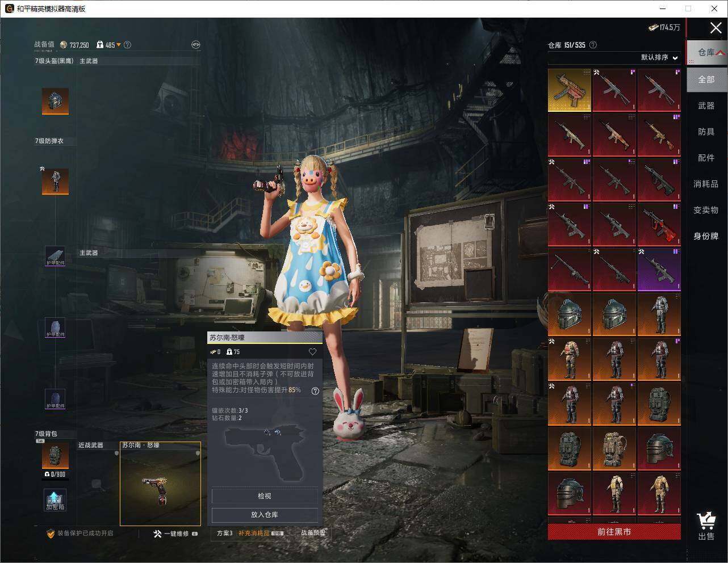This screenshot has height=563, width=728.
Task: Select the purple-background rifle in warehouse
Action: point(659,270)
